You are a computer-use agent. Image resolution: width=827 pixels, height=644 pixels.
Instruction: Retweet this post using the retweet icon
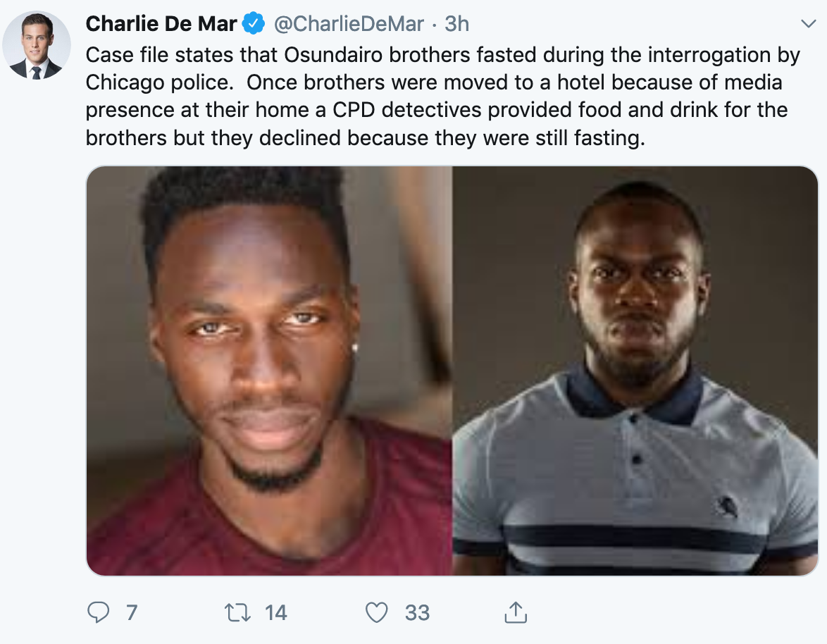(237, 613)
